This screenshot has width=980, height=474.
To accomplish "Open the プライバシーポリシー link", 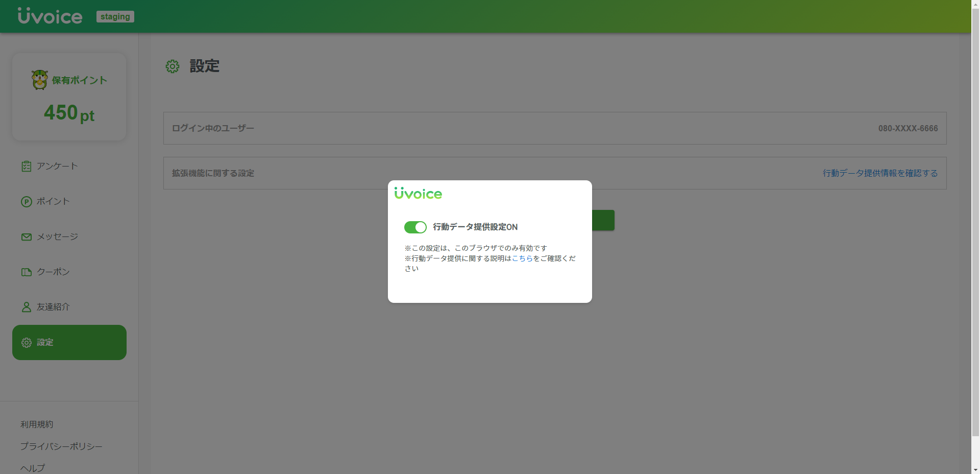I will pos(61,446).
